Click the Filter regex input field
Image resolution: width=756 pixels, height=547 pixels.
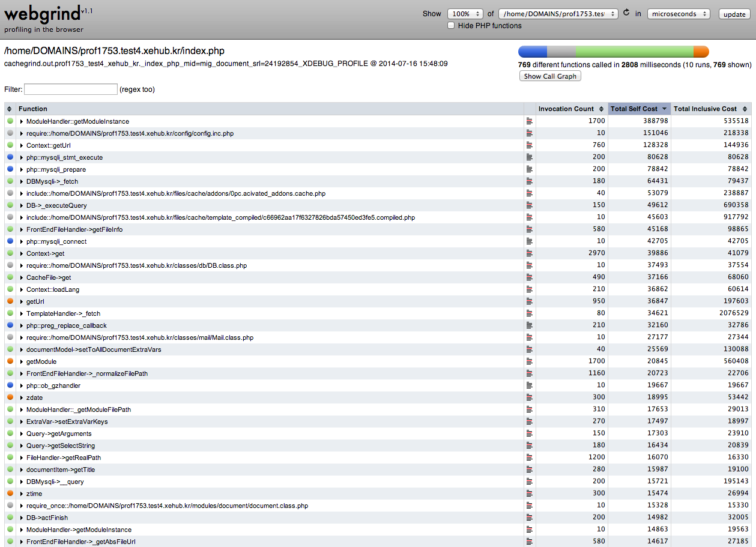point(71,89)
